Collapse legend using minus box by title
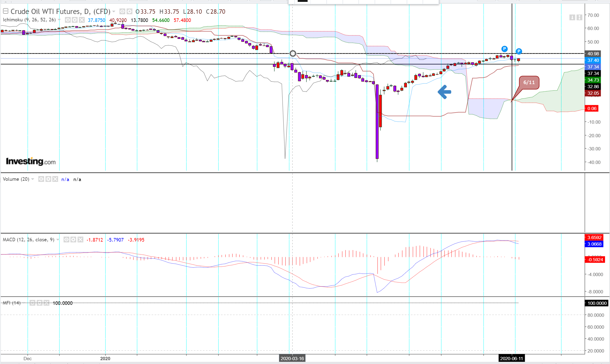The image size is (610, 364). tap(5, 11)
